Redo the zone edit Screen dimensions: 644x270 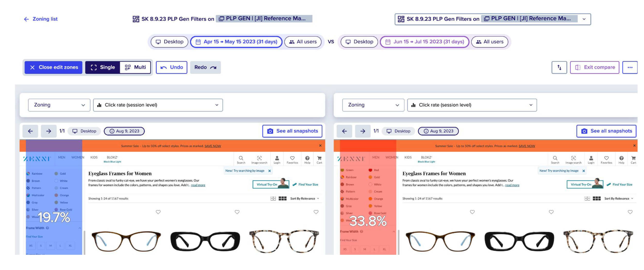205,67
